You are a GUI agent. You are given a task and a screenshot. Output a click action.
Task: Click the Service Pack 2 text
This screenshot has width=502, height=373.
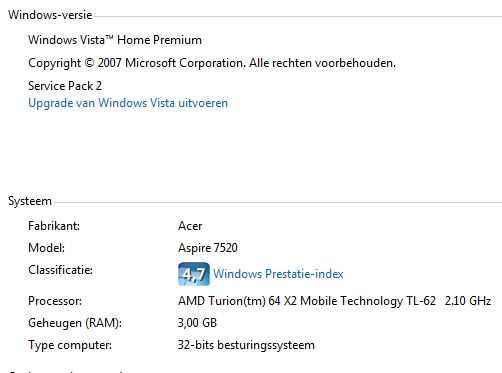(x=65, y=86)
